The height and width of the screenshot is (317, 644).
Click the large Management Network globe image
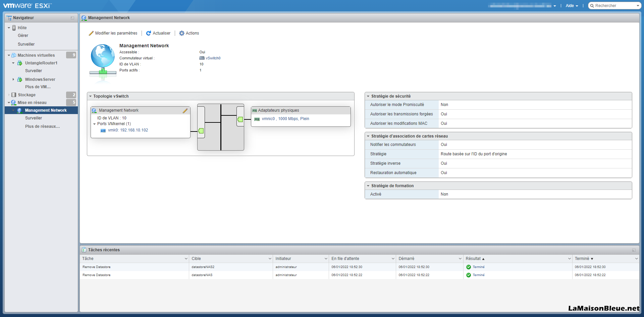click(103, 63)
